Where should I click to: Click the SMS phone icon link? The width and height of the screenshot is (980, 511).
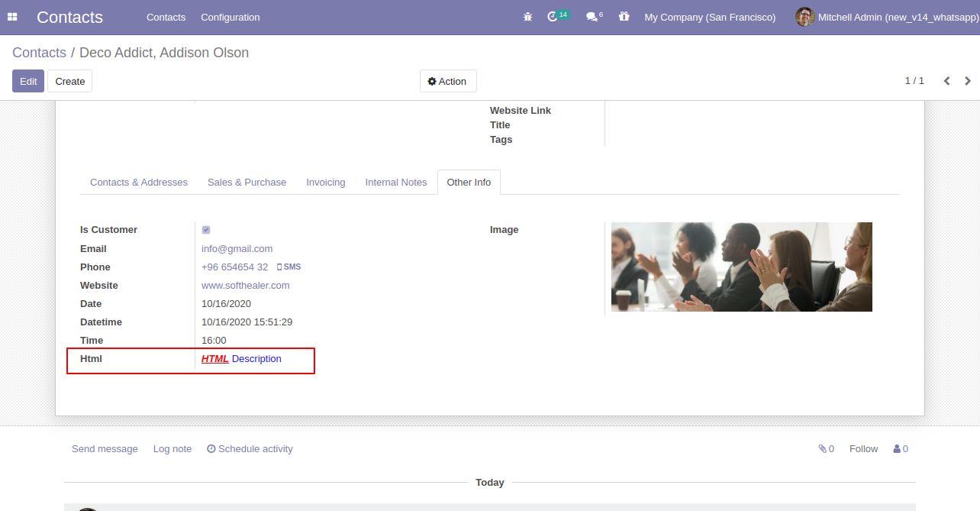click(x=289, y=267)
